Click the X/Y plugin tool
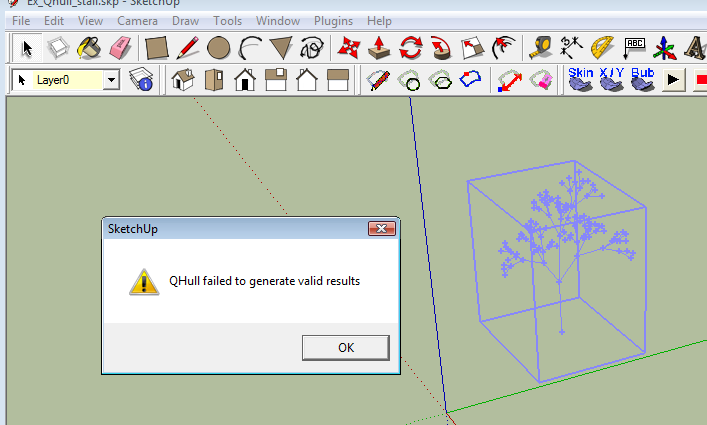The image size is (707, 425). (x=611, y=79)
